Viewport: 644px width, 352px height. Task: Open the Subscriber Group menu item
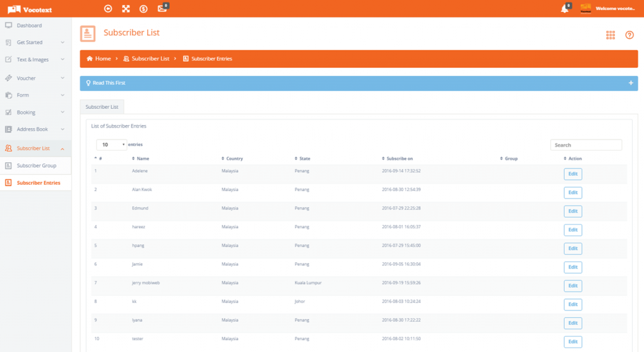(x=36, y=166)
